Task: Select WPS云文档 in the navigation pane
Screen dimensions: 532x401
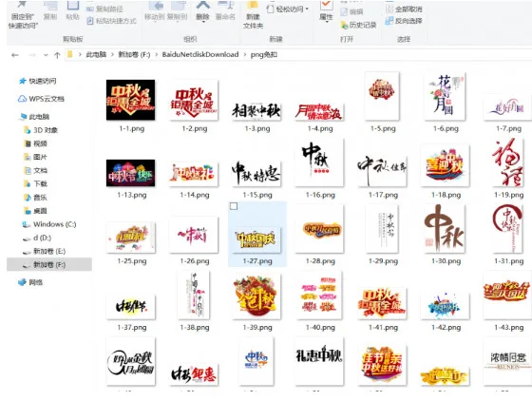Action: 41,99
